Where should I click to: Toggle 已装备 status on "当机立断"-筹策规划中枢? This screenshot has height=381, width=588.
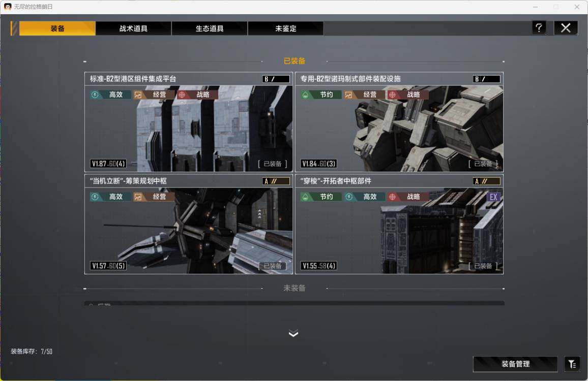[272, 266]
